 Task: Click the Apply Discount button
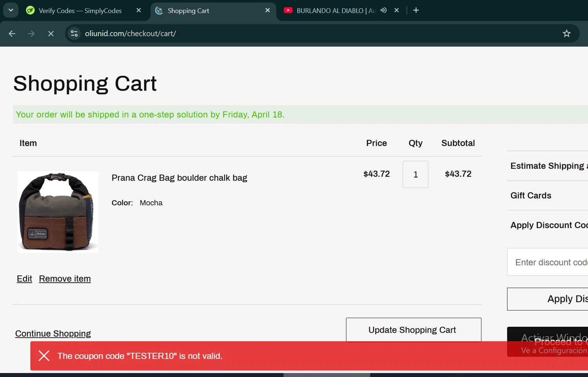pyautogui.click(x=548, y=299)
